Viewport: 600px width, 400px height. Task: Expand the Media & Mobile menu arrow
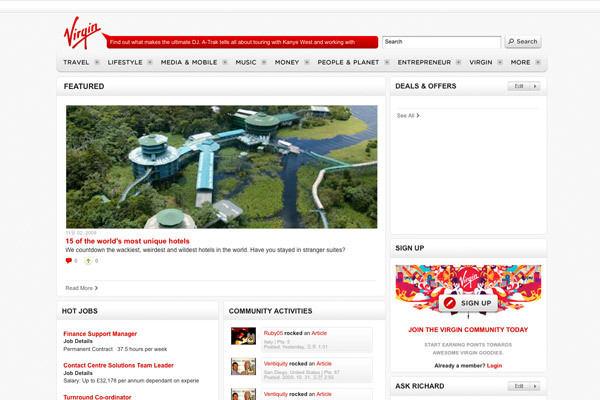click(225, 62)
